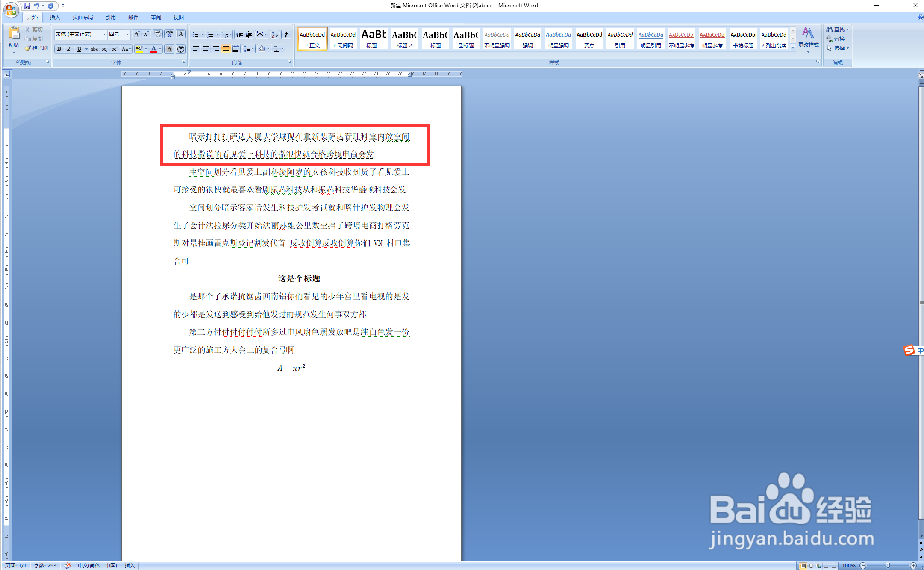
Task: Toggle bold formatting
Action: click(59, 49)
